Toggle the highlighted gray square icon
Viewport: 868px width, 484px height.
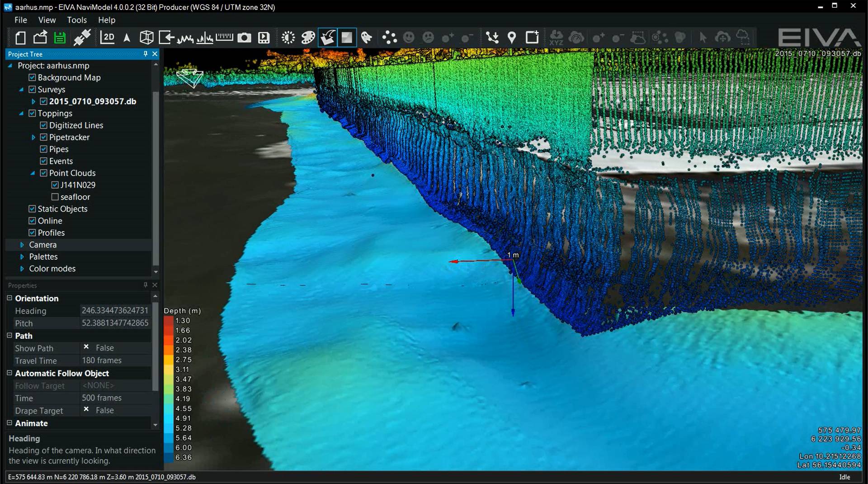[x=347, y=38]
